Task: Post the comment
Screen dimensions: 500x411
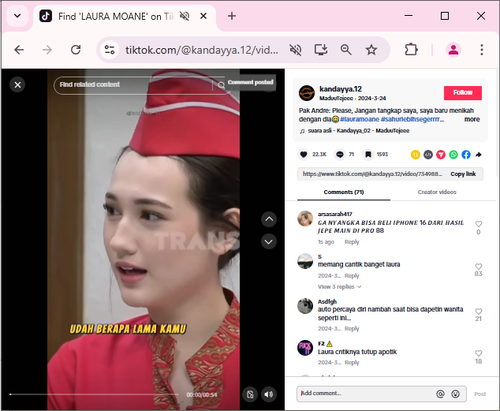Action: coord(480,394)
